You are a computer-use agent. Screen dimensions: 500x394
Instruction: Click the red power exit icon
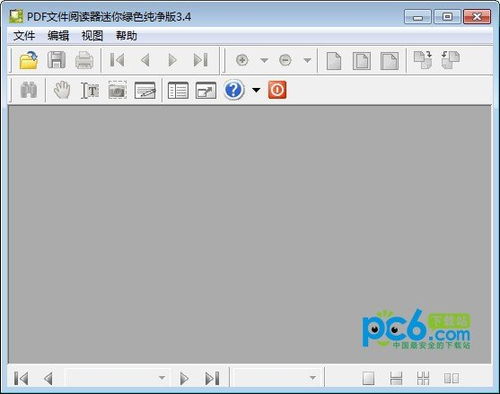point(277,90)
